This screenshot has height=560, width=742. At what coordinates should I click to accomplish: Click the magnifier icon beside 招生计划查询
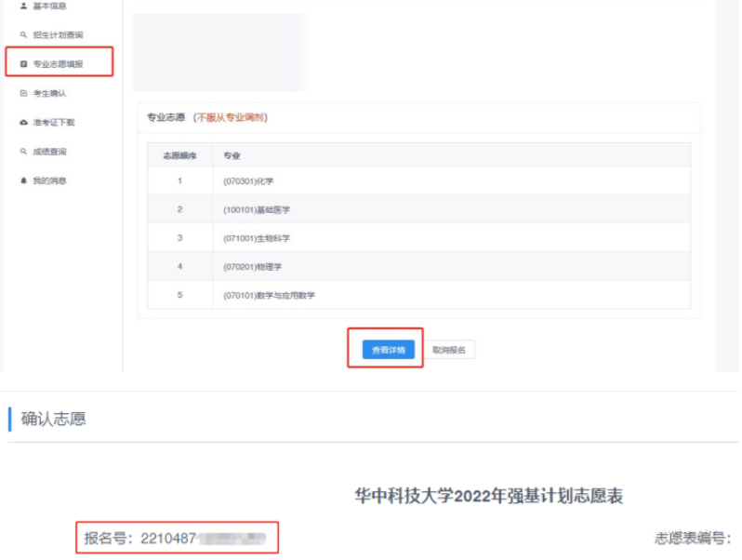[23, 34]
